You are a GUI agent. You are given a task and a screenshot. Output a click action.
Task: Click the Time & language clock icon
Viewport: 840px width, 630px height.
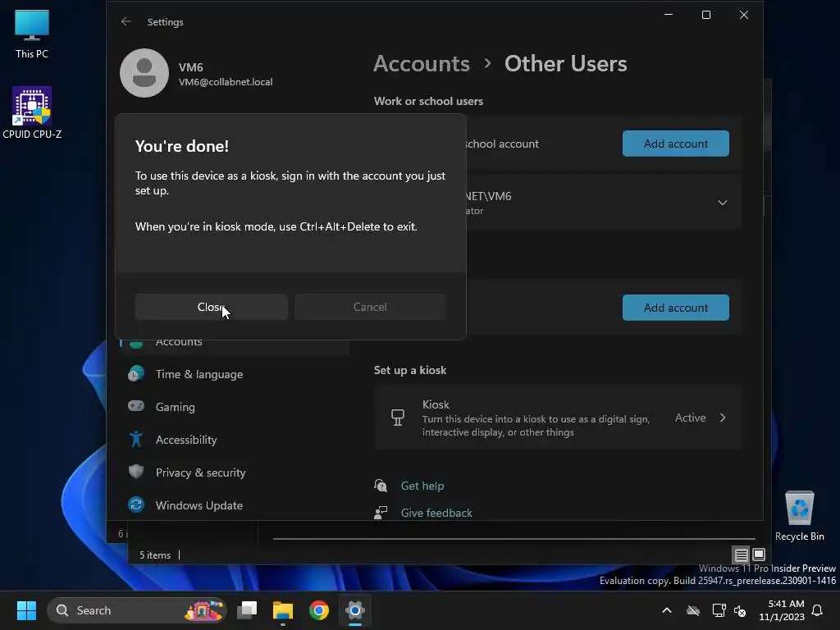click(x=136, y=373)
